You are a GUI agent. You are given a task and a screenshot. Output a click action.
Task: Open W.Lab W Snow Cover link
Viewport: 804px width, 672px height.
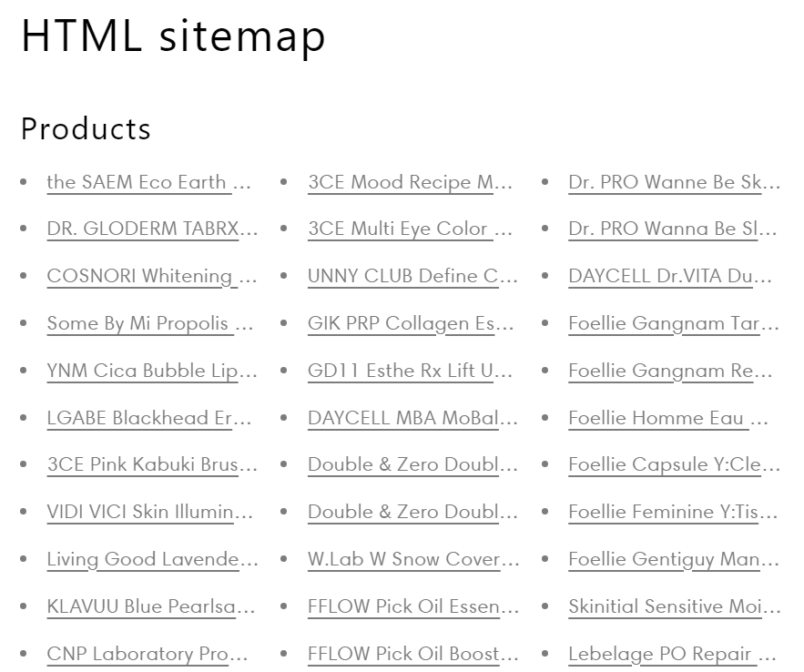coord(413,559)
